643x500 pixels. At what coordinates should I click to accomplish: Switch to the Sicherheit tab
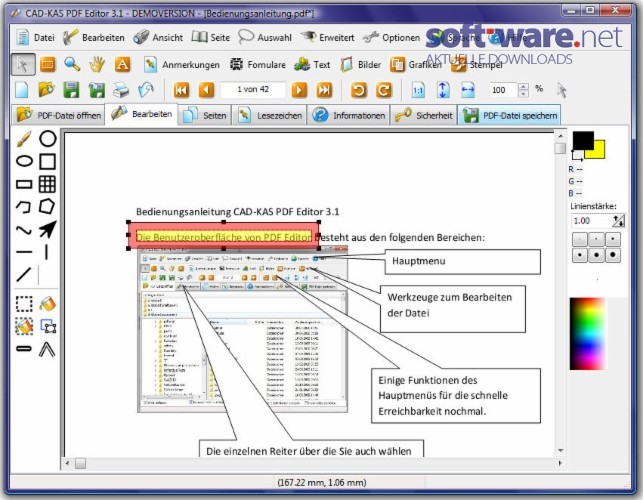424,115
